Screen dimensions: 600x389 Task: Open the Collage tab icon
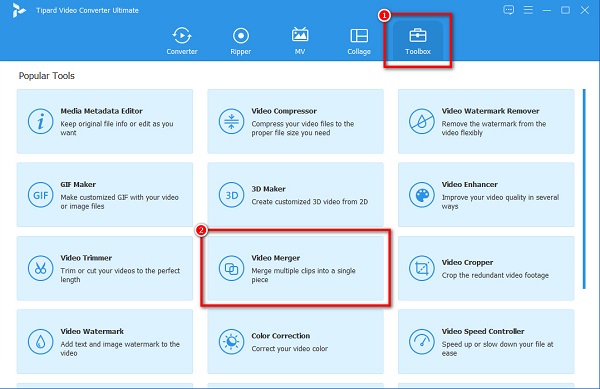(359, 36)
